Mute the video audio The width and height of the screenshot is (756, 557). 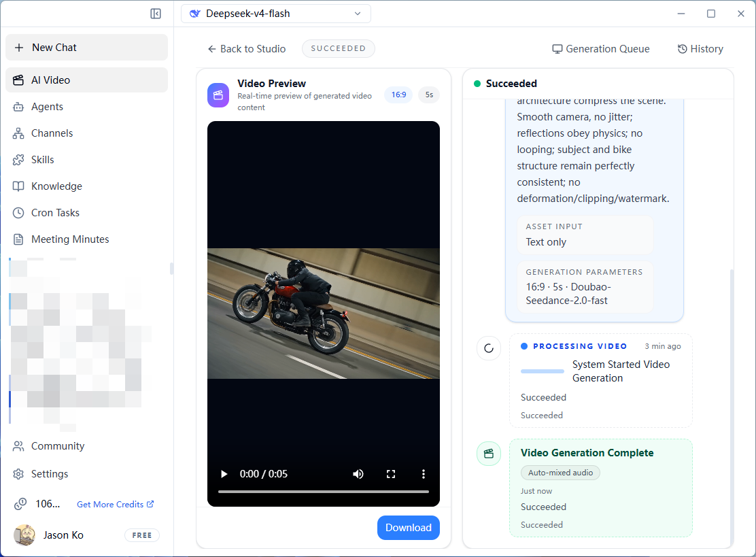click(x=358, y=474)
